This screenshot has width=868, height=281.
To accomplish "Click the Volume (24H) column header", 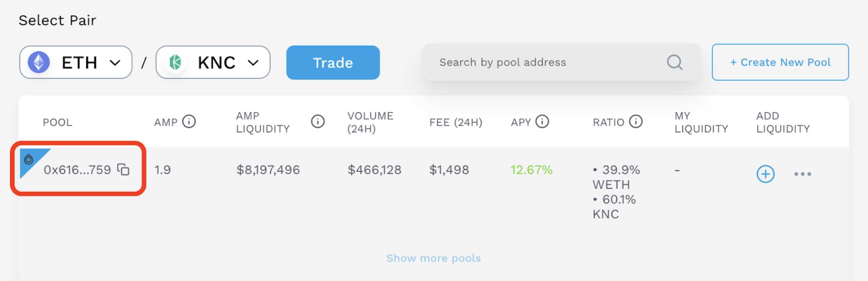I will pyautogui.click(x=370, y=122).
